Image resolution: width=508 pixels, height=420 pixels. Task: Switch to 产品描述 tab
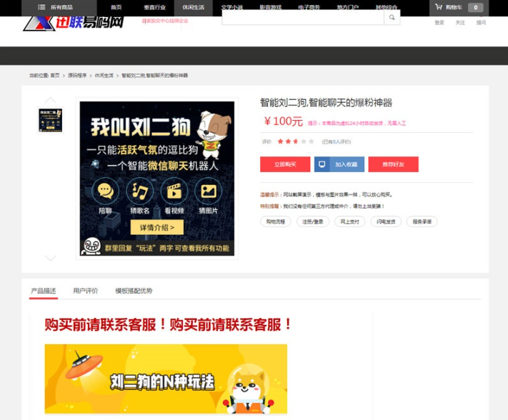[x=44, y=291]
